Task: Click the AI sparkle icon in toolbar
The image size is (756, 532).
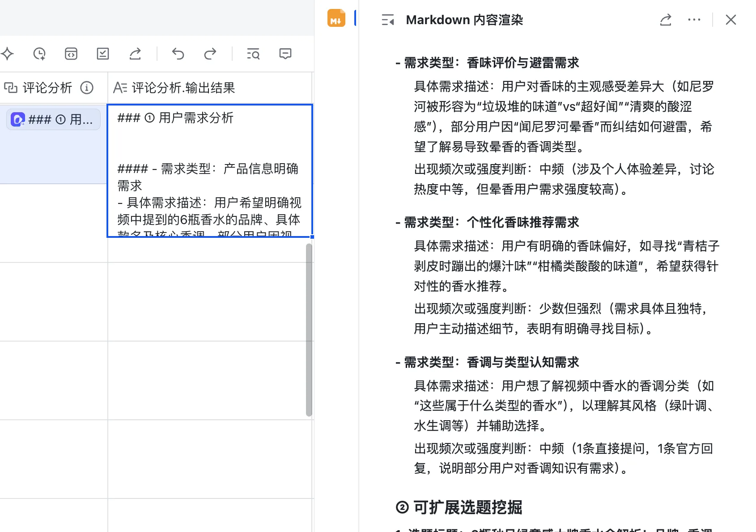Action: [x=7, y=54]
